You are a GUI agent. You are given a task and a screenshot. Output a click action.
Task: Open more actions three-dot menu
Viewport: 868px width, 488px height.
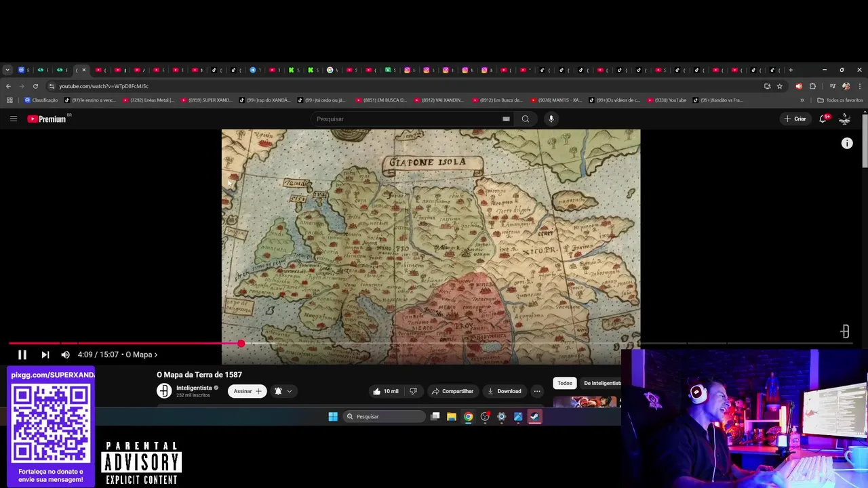point(537,391)
